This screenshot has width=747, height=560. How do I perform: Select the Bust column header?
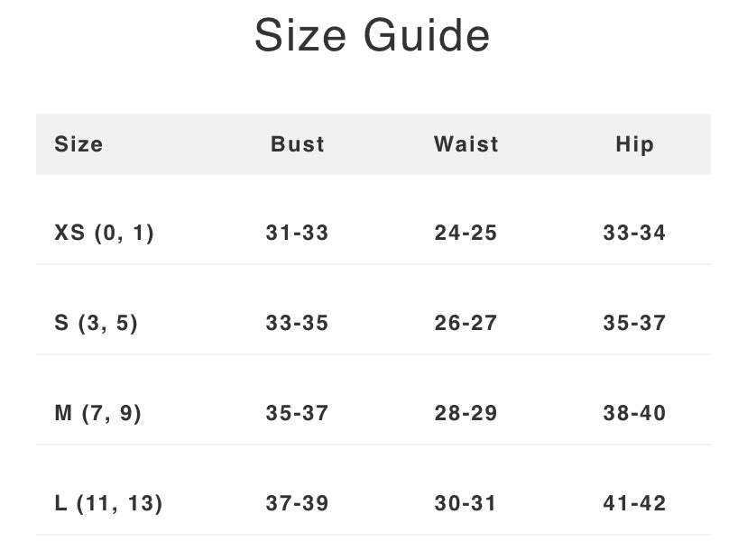[298, 144]
